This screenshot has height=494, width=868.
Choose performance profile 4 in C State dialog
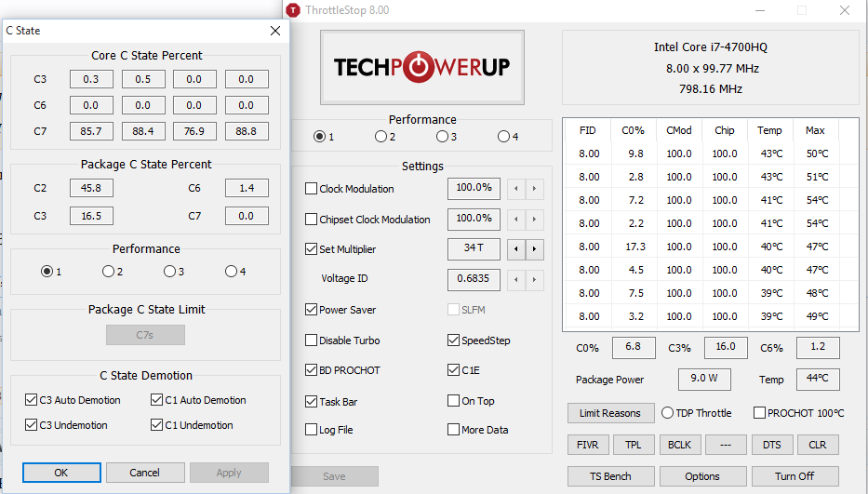coord(231,272)
